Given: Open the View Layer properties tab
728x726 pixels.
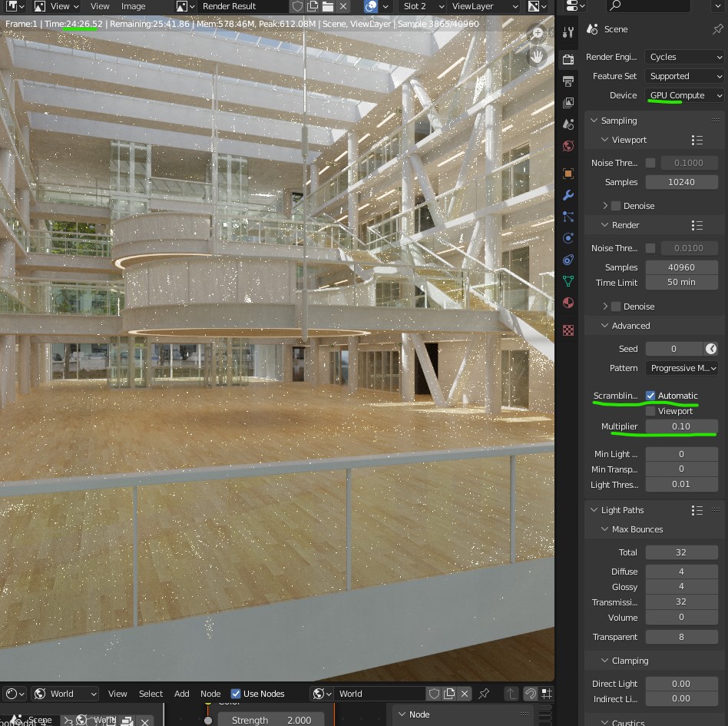Looking at the screenshot, I should pyautogui.click(x=568, y=102).
